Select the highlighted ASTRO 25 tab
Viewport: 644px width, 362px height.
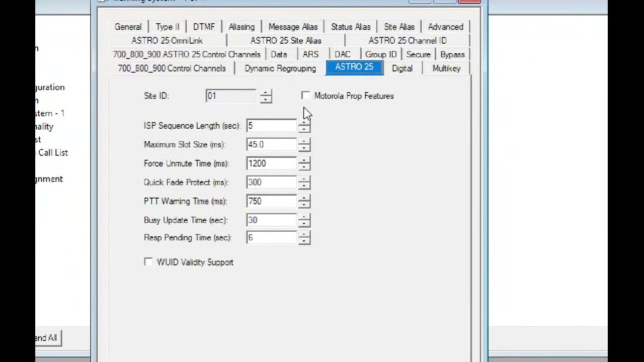[x=354, y=67]
